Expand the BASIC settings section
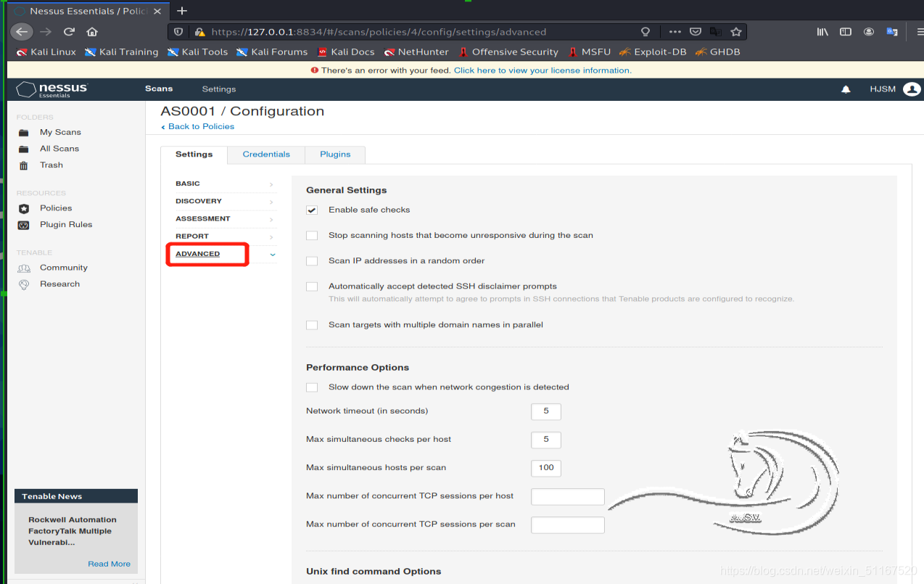Viewport: 924px width, 584px height. pyautogui.click(x=226, y=184)
